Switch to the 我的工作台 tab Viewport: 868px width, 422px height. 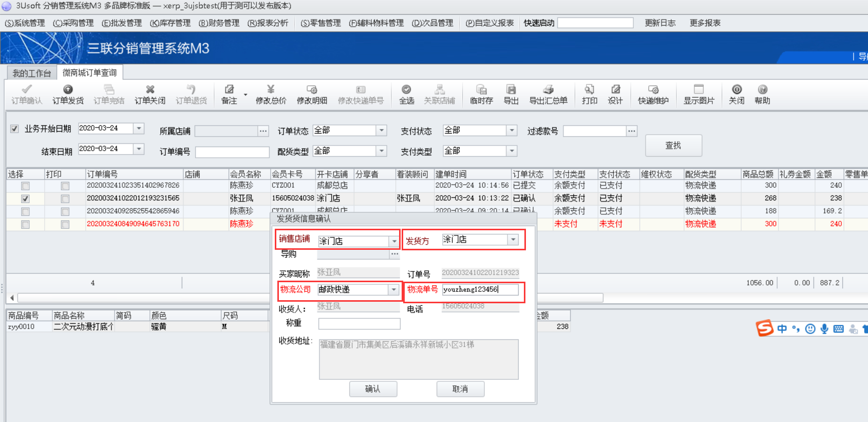point(31,74)
